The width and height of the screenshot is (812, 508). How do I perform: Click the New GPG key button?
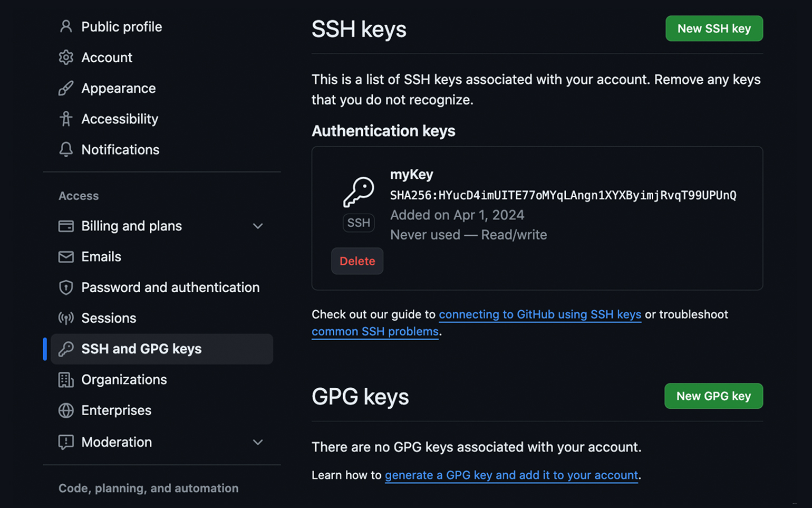point(713,396)
